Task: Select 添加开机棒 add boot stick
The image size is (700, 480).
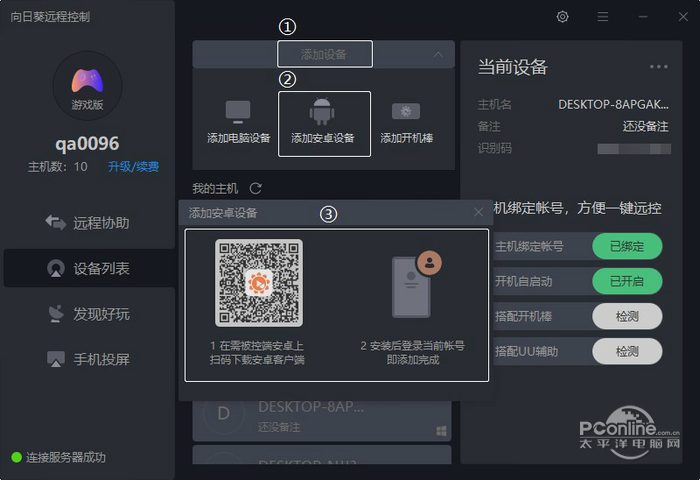Action: [x=406, y=122]
